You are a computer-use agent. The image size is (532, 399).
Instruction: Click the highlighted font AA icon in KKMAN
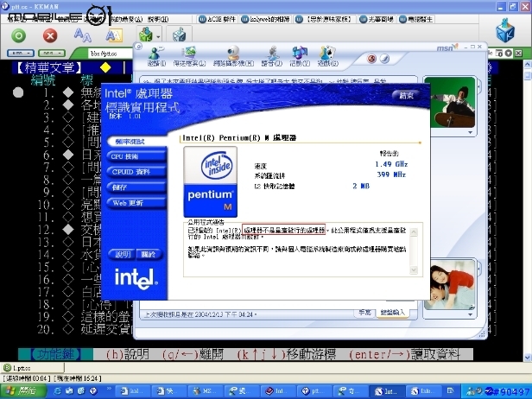114,35
